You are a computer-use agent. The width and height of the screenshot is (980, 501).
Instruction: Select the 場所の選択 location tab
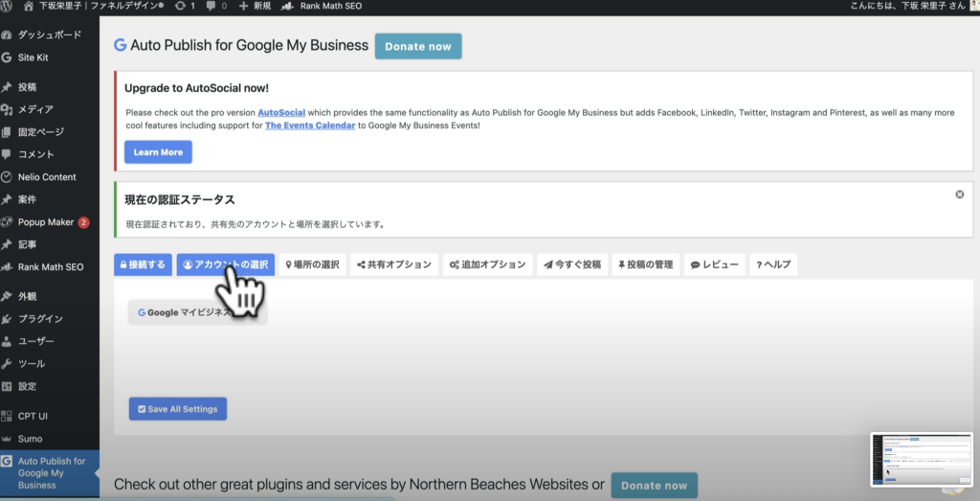[313, 264]
